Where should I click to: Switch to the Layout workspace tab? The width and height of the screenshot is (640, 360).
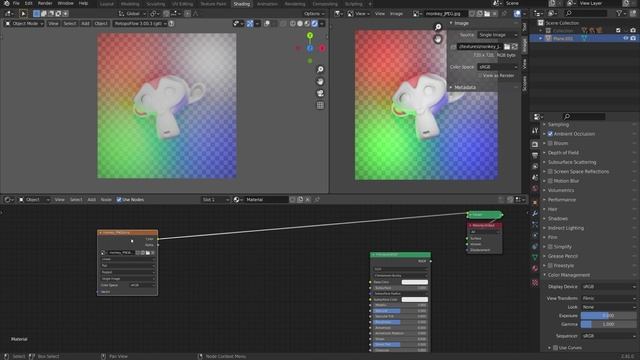107,4
